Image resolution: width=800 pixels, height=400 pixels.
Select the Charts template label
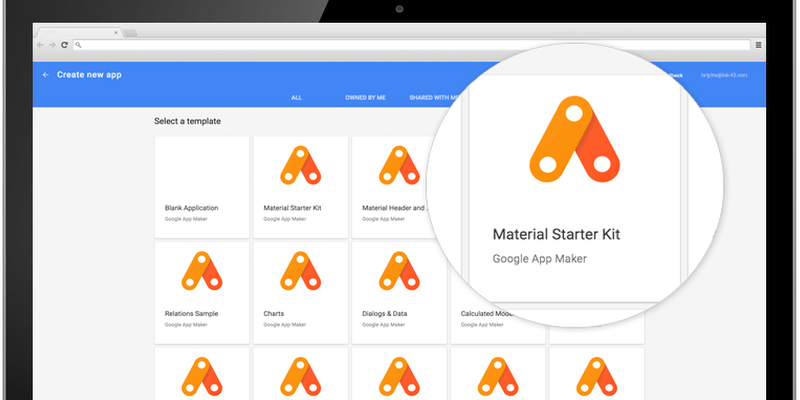(x=273, y=314)
